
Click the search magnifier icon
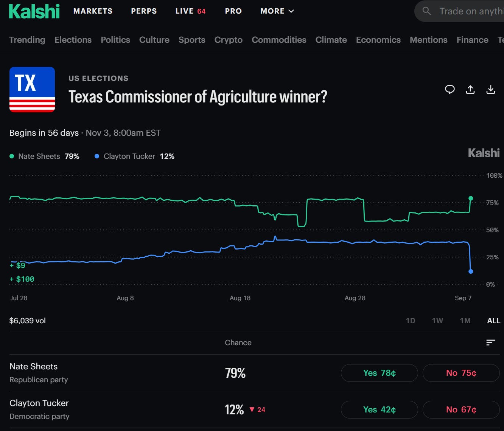click(427, 11)
